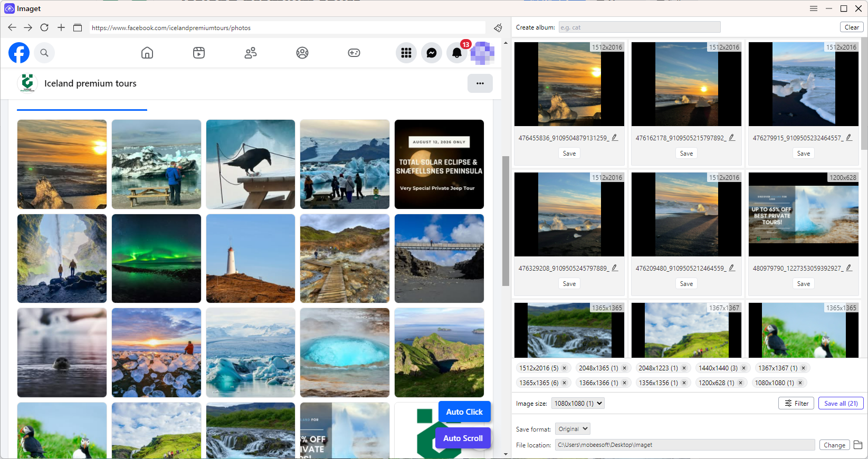Focus the Create album input field
This screenshot has height=459, width=868.
click(640, 27)
